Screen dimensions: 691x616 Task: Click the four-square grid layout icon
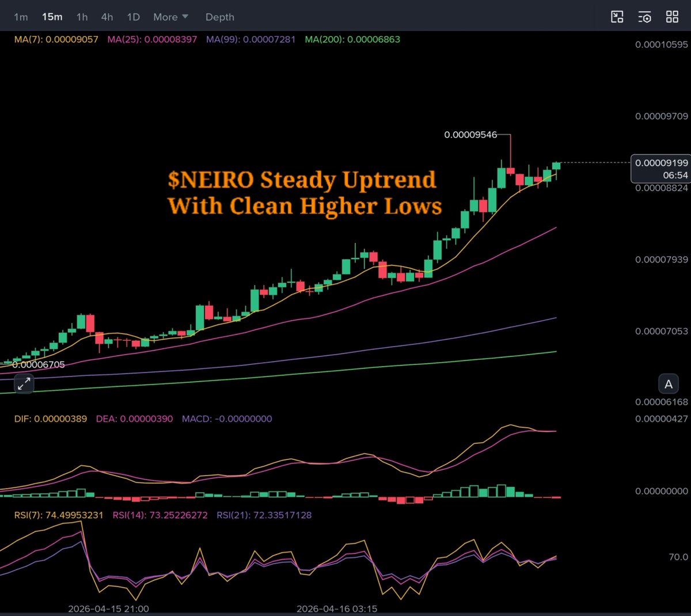[672, 17]
